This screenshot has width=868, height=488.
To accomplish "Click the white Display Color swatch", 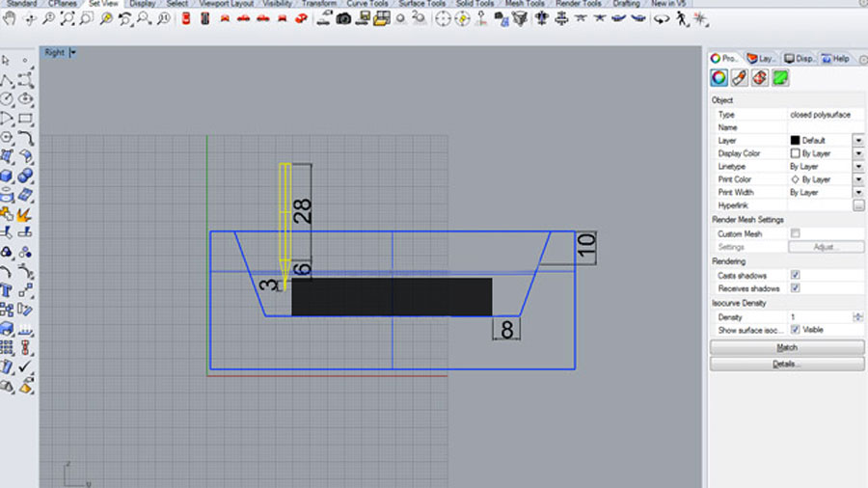I will click(x=795, y=153).
